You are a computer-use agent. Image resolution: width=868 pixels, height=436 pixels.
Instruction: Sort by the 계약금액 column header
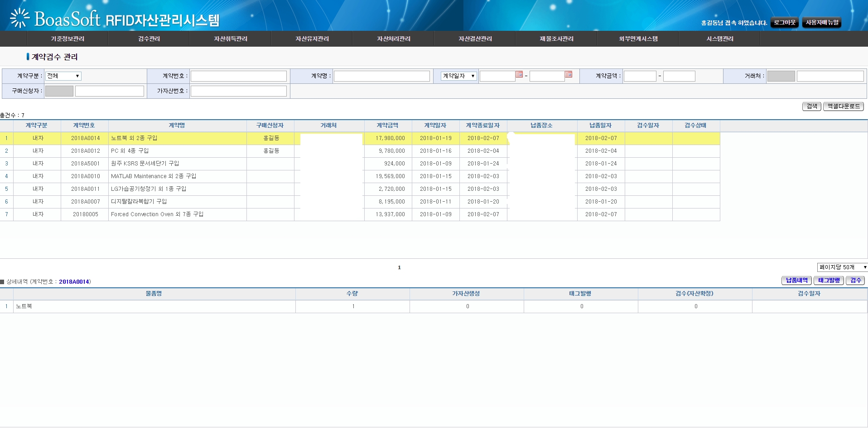click(388, 126)
